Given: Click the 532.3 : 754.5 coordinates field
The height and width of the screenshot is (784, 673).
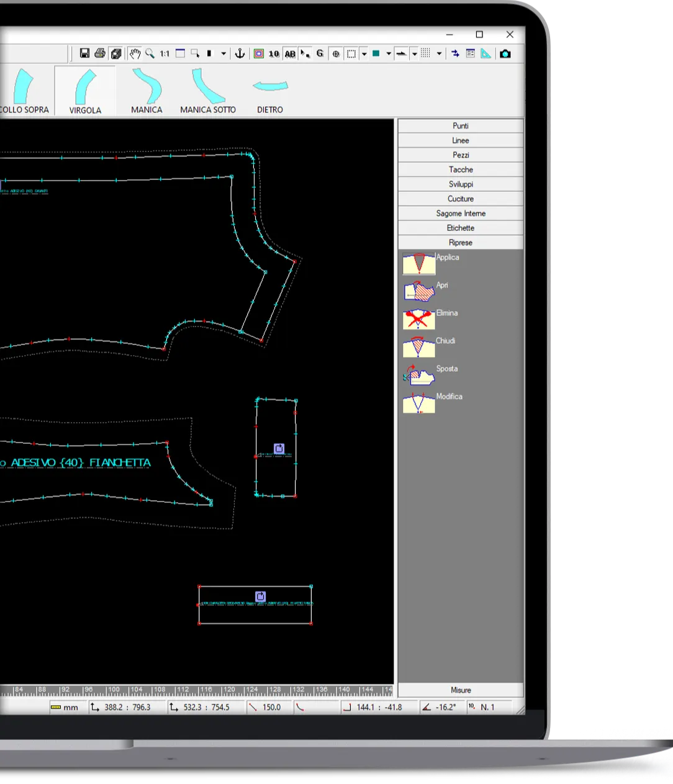Looking at the screenshot, I should pyautogui.click(x=206, y=707).
